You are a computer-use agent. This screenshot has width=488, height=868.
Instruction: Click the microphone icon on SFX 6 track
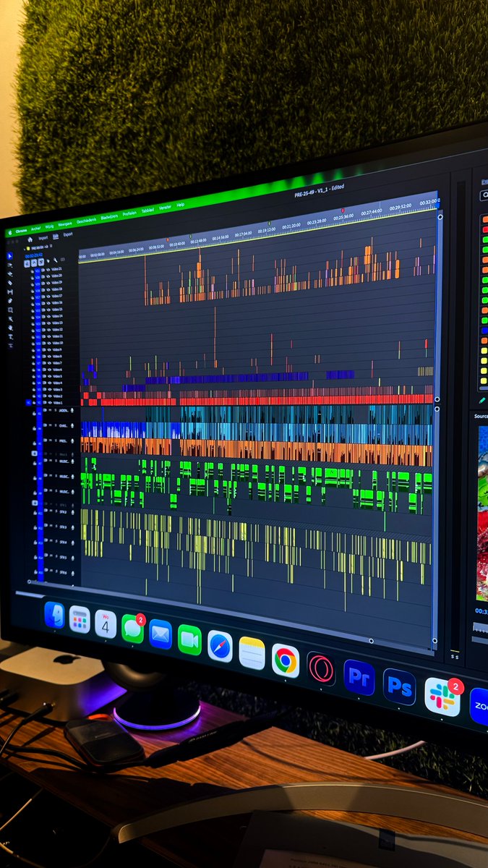tap(72, 573)
